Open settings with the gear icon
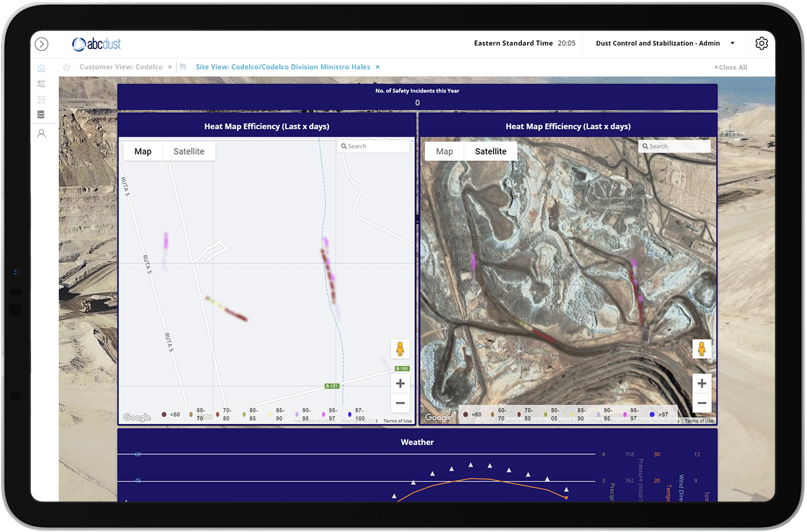 (762, 43)
